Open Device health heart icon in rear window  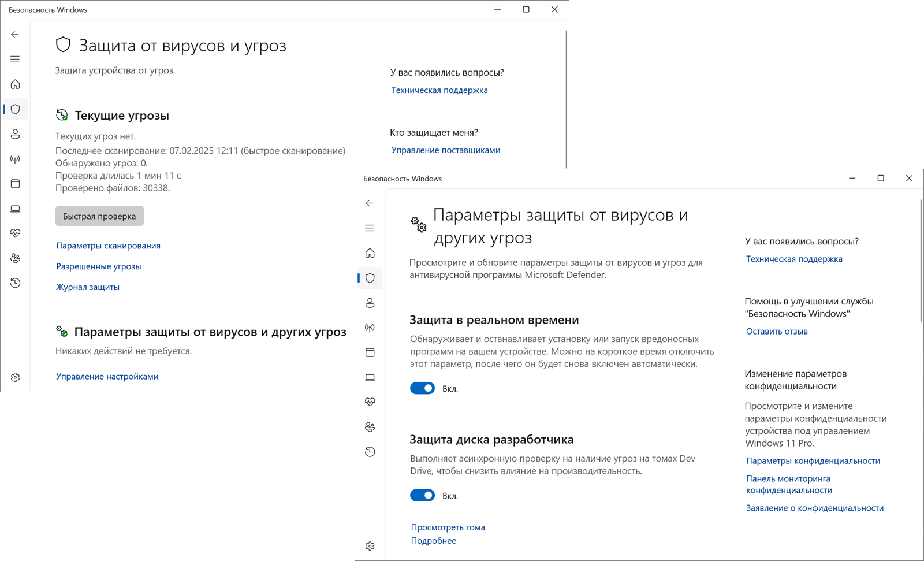pos(15,233)
